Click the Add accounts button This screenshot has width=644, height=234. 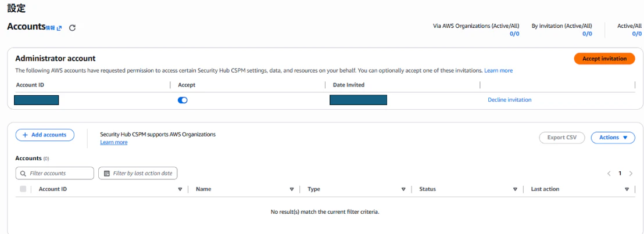45,135
